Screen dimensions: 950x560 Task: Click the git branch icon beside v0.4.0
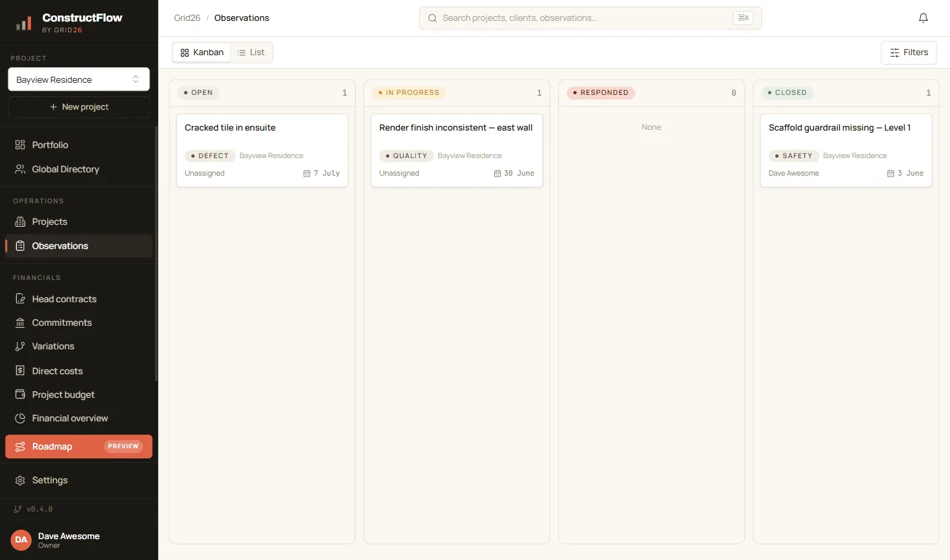tap(18, 509)
